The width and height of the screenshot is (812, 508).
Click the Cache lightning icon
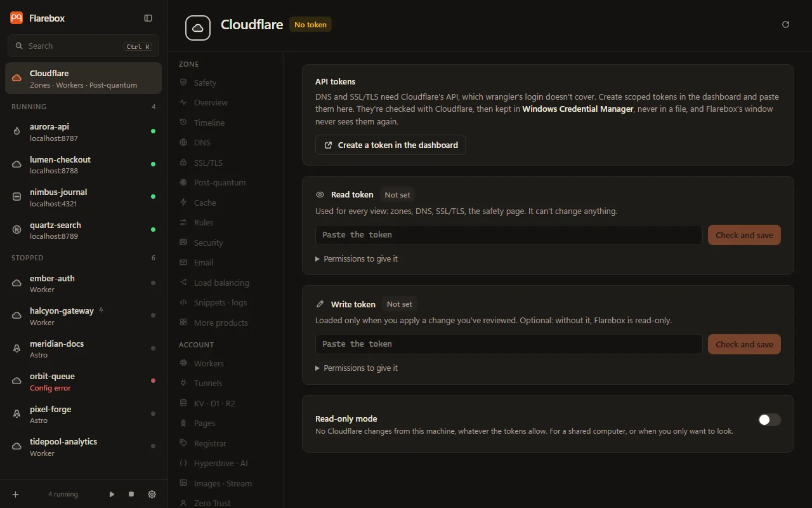click(183, 203)
